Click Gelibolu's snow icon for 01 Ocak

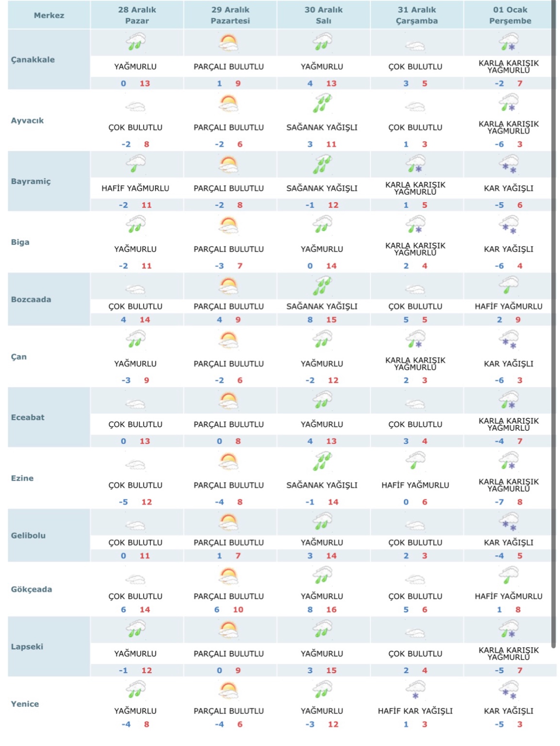pyautogui.click(x=509, y=523)
